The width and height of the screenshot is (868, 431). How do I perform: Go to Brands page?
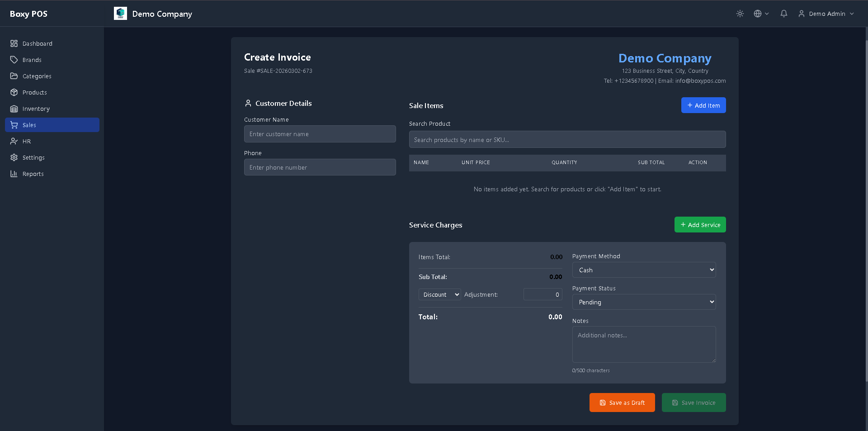coord(52,60)
